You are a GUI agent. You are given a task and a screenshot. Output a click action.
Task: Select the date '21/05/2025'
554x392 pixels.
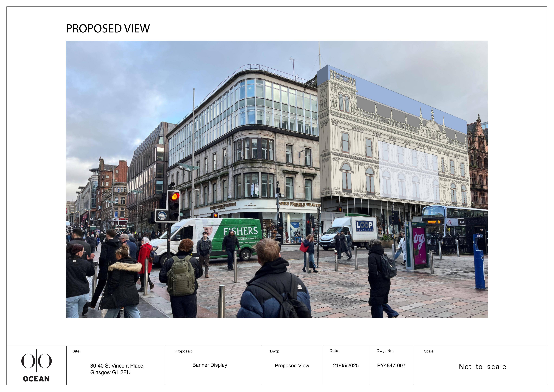click(x=346, y=365)
